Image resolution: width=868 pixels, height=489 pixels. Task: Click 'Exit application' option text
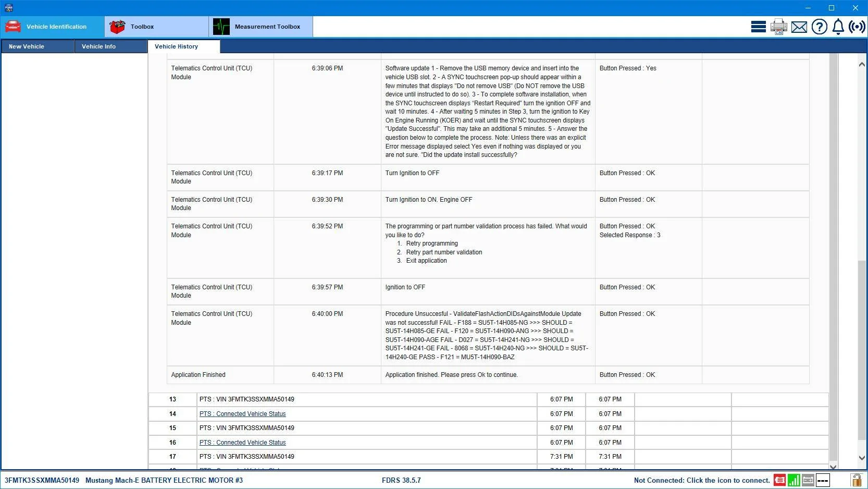click(x=426, y=261)
